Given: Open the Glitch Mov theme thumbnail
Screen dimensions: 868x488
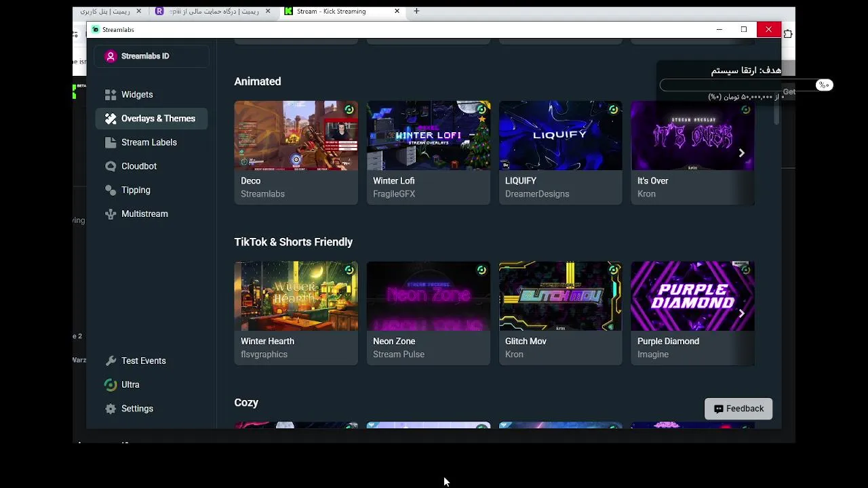Looking at the screenshot, I should click(x=560, y=296).
